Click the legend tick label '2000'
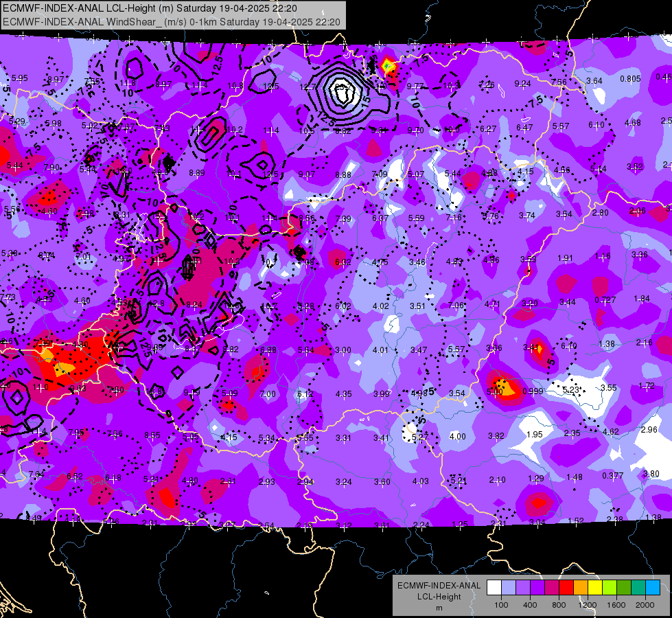Viewport: 672px width, 618px height. pyautogui.click(x=645, y=605)
